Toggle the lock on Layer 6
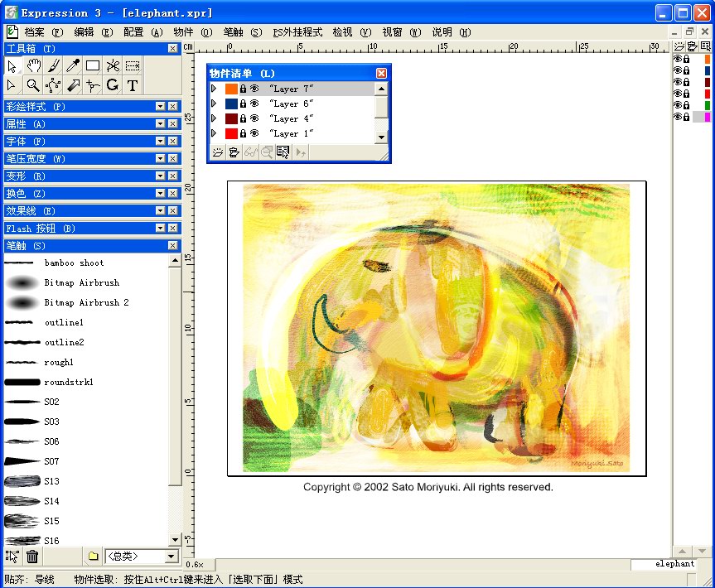 tap(243, 104)
